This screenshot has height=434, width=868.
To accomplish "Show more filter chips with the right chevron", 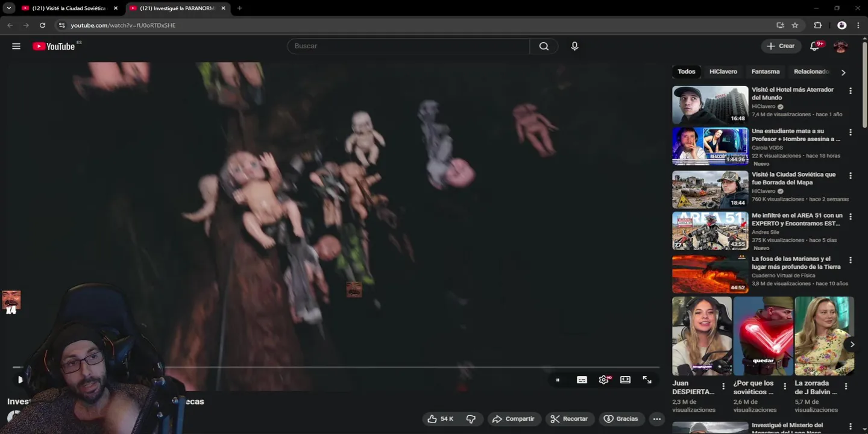I will (x=843, y=72).
